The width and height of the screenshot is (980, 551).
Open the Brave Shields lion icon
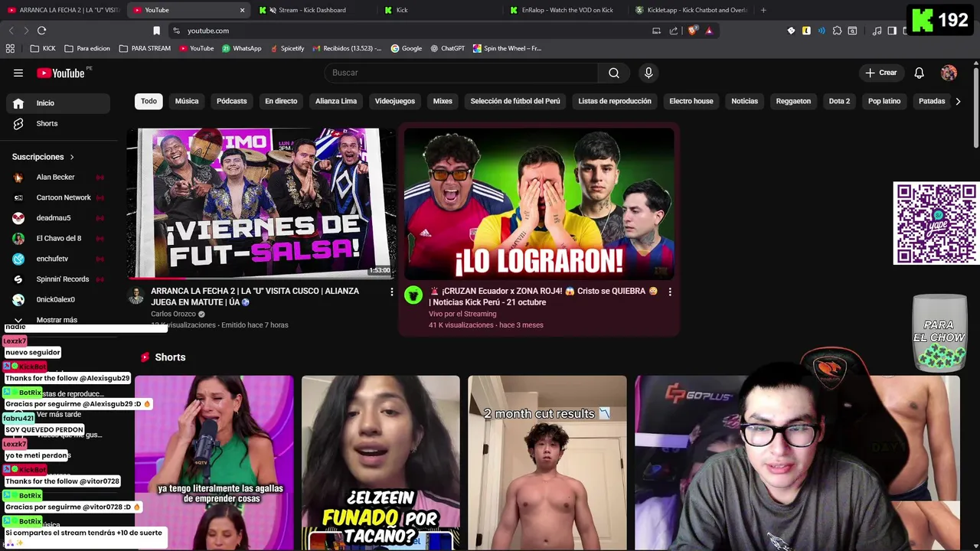[693, 31]
